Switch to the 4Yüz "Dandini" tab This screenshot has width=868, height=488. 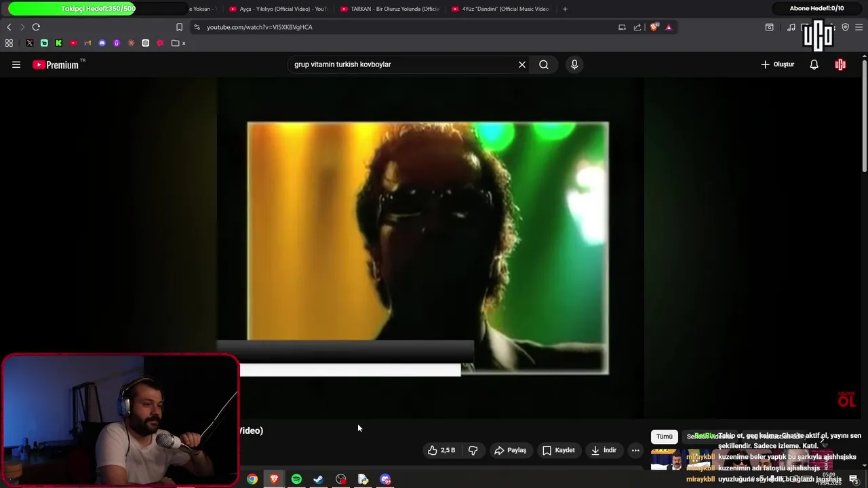pyautogui.click(x=500, y=9)
